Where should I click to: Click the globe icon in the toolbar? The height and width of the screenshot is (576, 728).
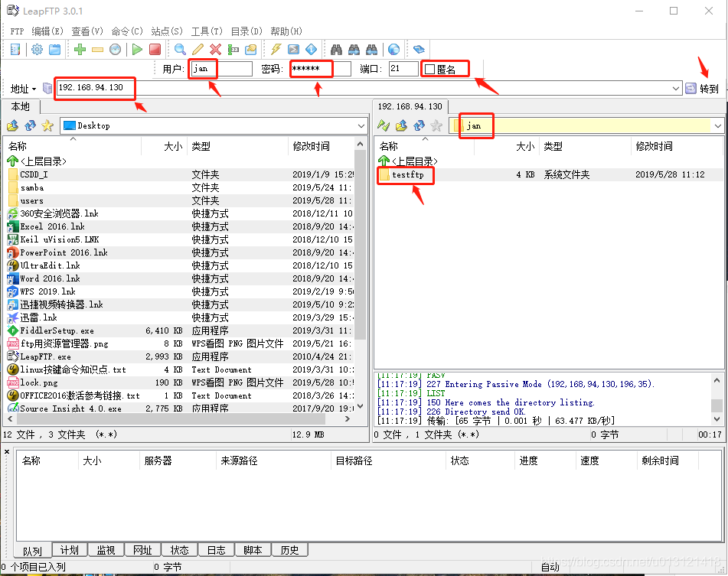tap(393, 49)
